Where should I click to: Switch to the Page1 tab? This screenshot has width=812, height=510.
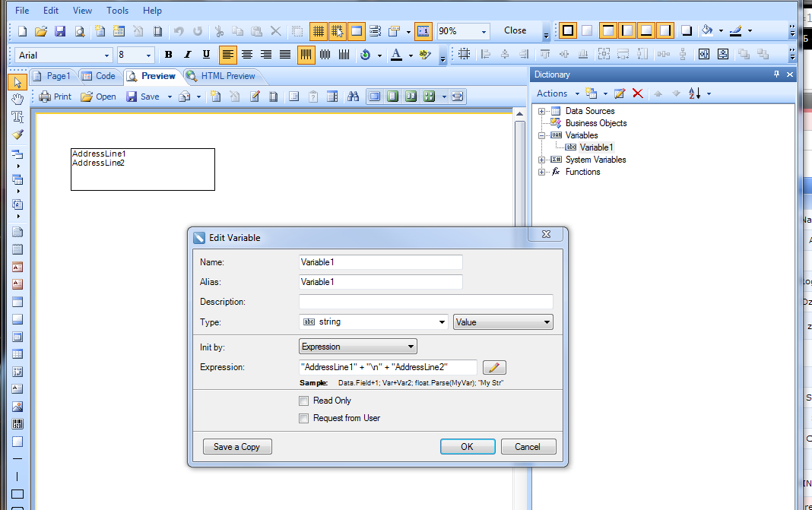tap(52, 76)
